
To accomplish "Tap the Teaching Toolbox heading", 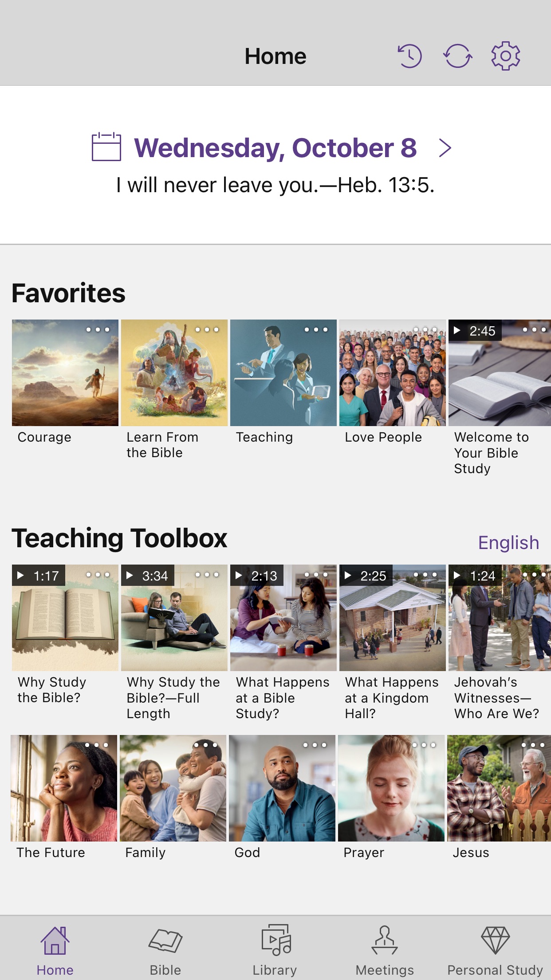I will point(119,539).
